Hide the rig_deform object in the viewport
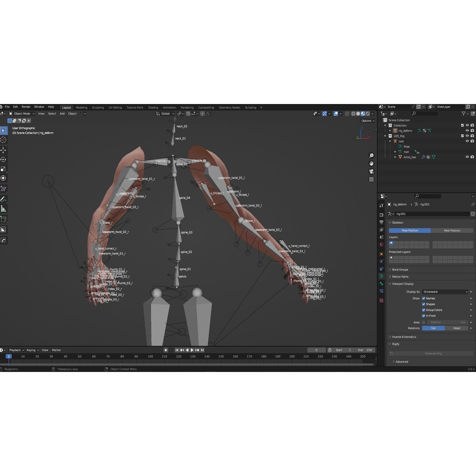Image resolution: width=476 pixels, height=476 pixels. tap(467, 130)
